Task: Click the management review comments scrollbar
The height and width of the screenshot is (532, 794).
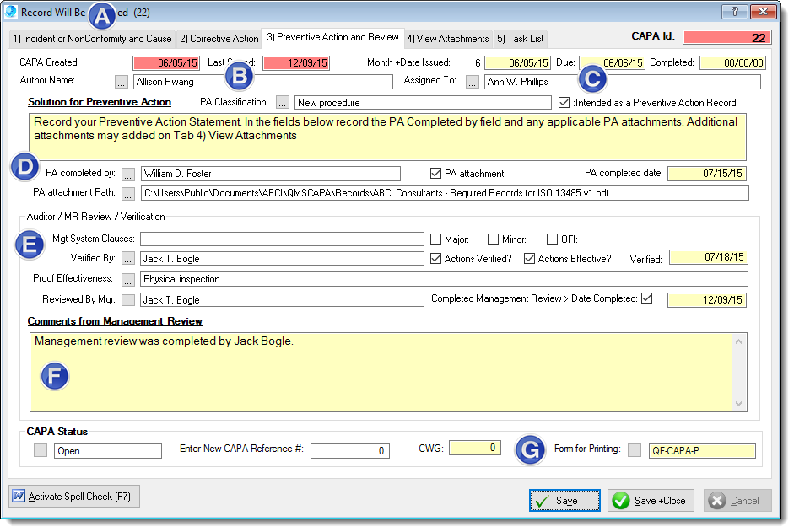Action: click(x=740, y=372)
